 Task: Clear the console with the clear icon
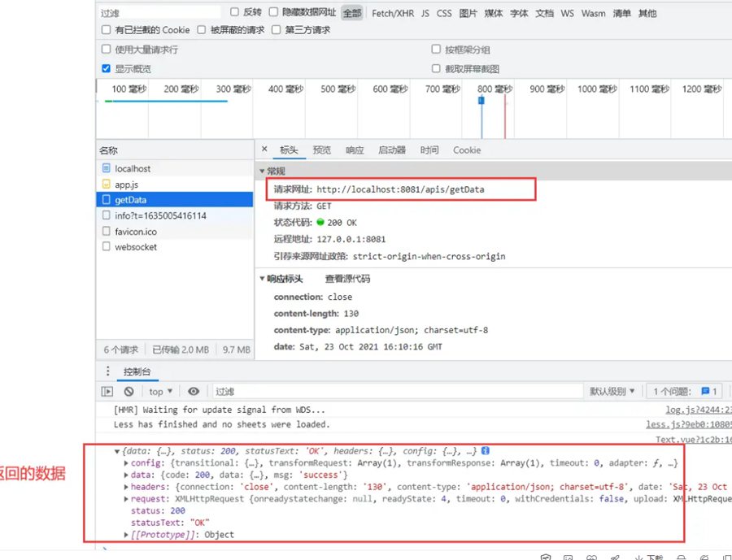click(129, 391)
